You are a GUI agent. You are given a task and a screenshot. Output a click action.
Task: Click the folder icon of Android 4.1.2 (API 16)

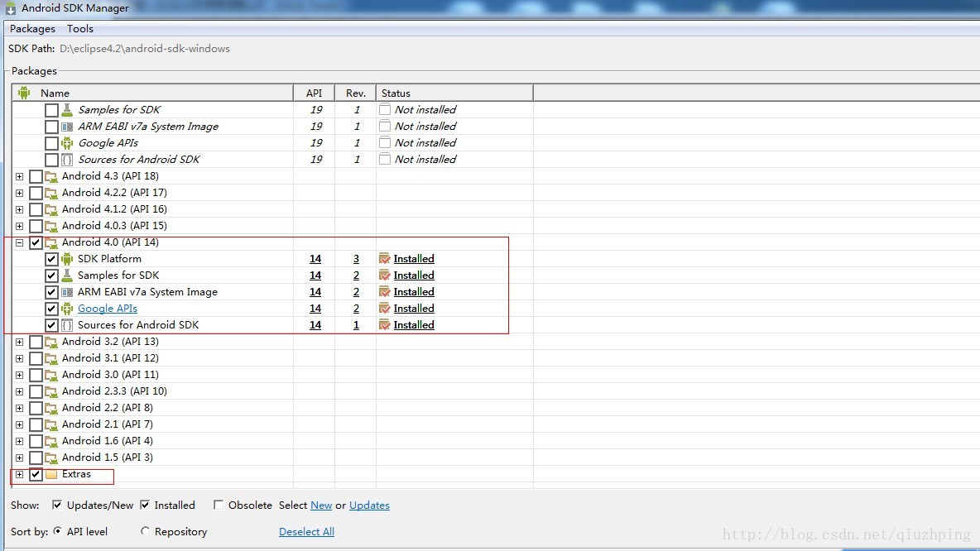point(51,209)
